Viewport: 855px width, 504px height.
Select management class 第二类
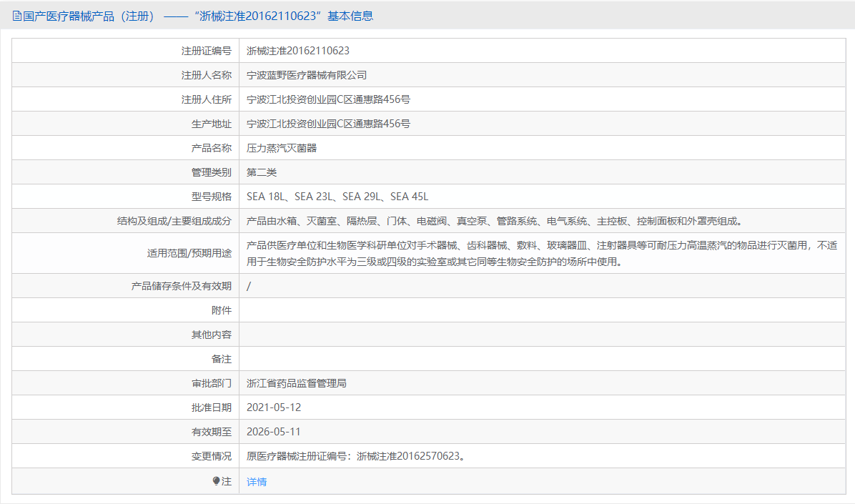coord(262,172)
